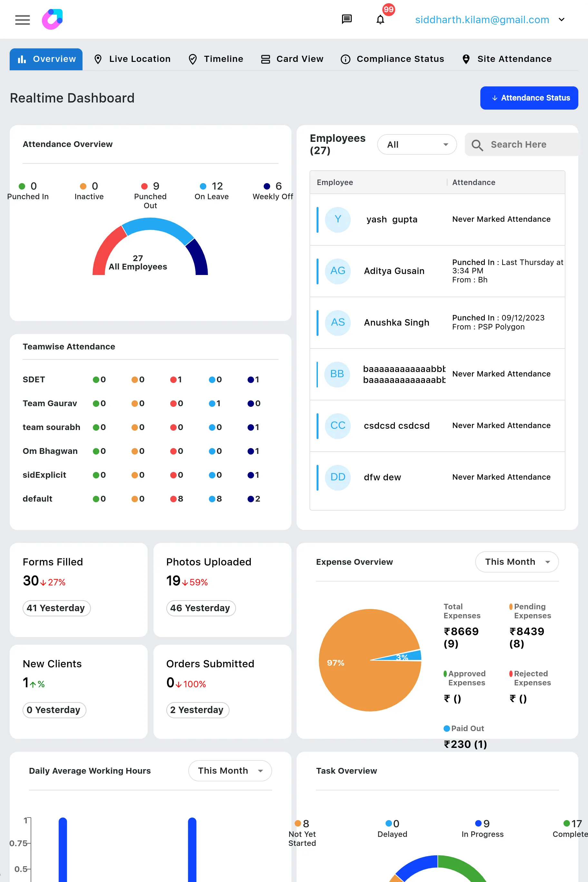Click the yash gupta avatar

pos(338,220)
